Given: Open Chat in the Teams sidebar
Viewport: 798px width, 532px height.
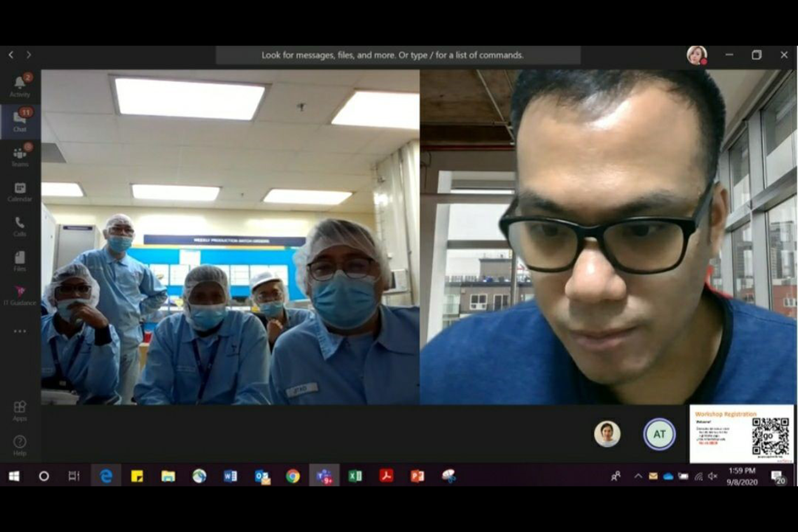Looking at the screenshot, I should pyautogui.click(x=20, y=121).
